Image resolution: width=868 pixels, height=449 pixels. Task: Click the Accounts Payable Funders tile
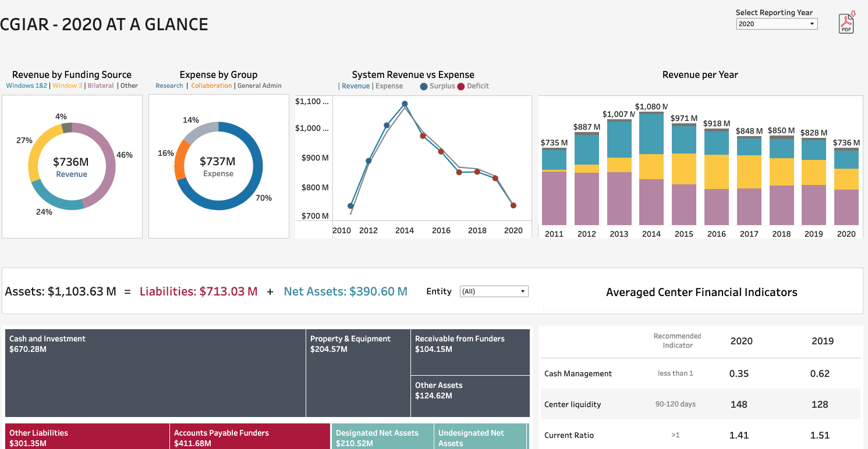coord(250,437)
